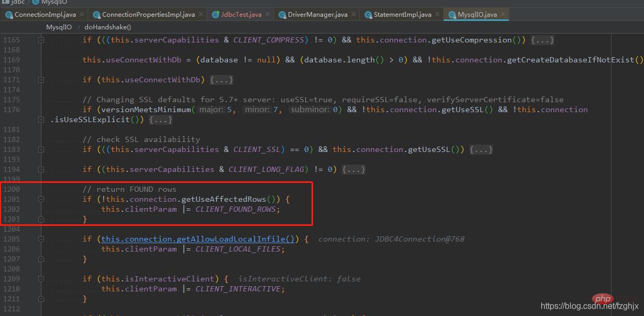Viewport: 644px width, 316px height.
Task: Click the JdbcTest.java tab class icon
Action: click(216, 15)
